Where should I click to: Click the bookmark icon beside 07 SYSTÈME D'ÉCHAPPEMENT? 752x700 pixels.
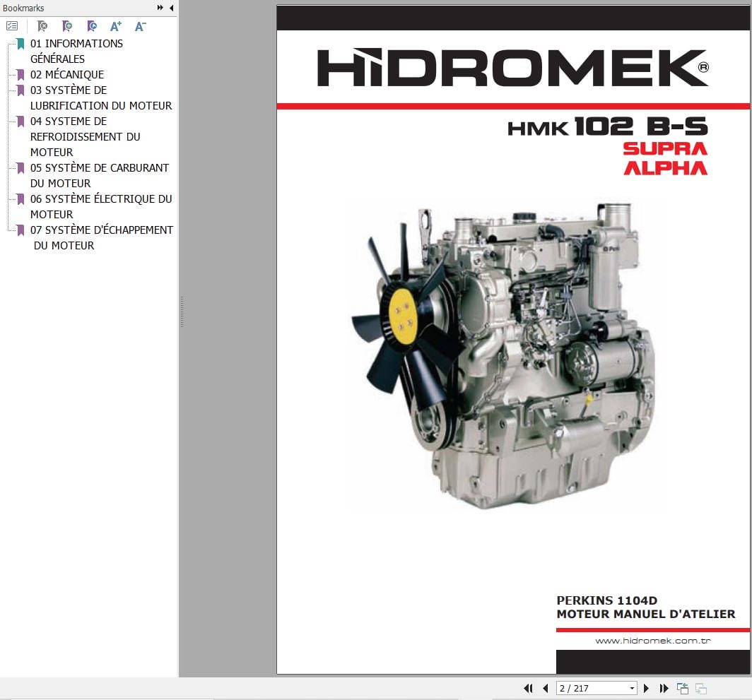click(20, 230)
